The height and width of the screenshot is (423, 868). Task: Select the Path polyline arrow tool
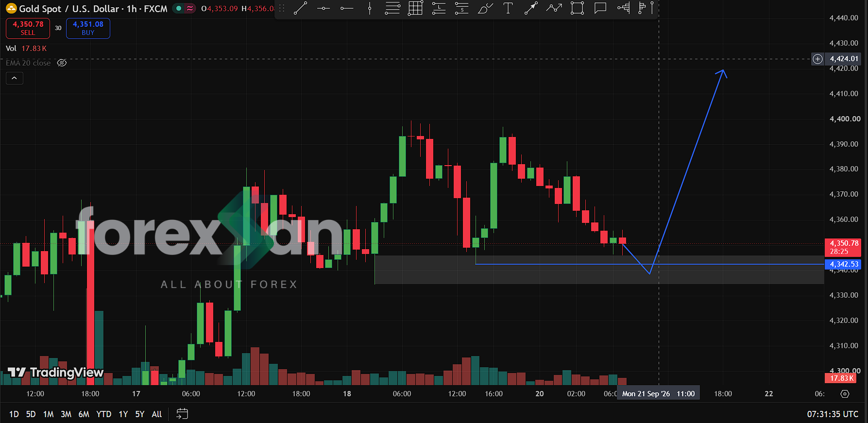554,8
